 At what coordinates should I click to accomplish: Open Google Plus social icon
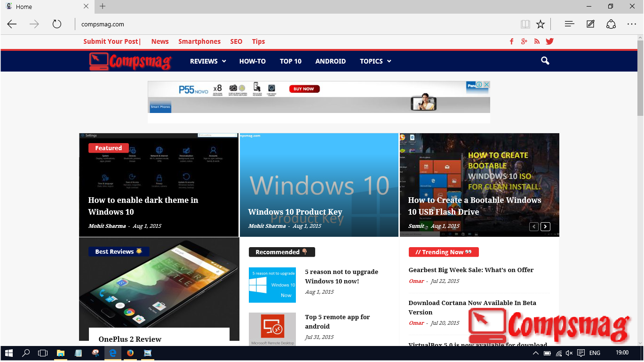(524, 41)
